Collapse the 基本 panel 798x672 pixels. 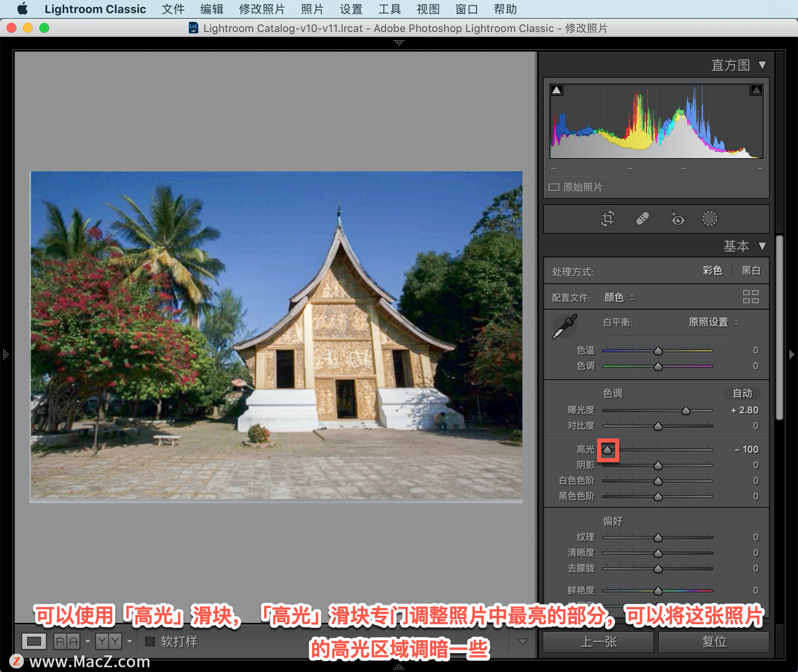click(762, 246)
